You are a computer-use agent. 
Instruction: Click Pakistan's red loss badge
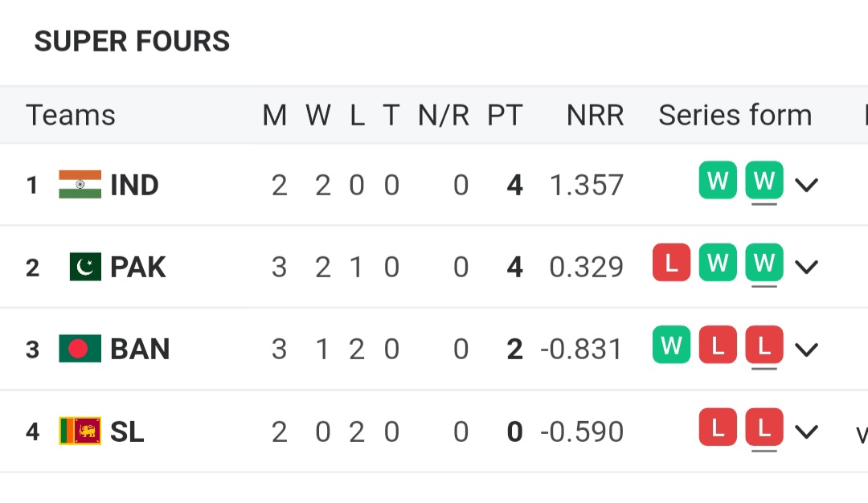(x=671, y=263)
